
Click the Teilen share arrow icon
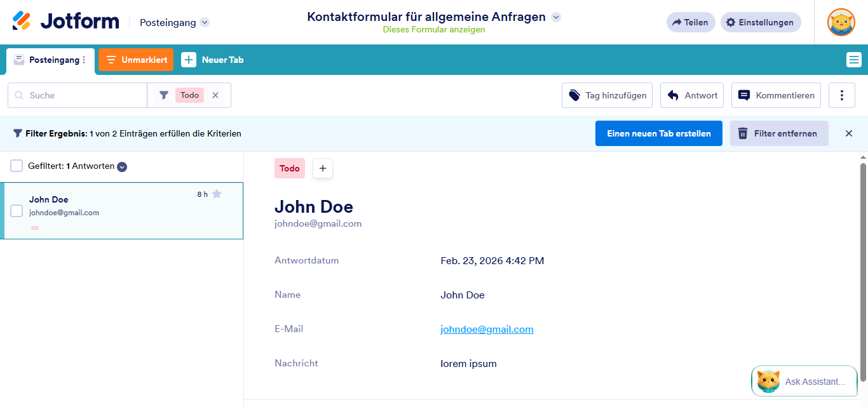click(675, 22)
